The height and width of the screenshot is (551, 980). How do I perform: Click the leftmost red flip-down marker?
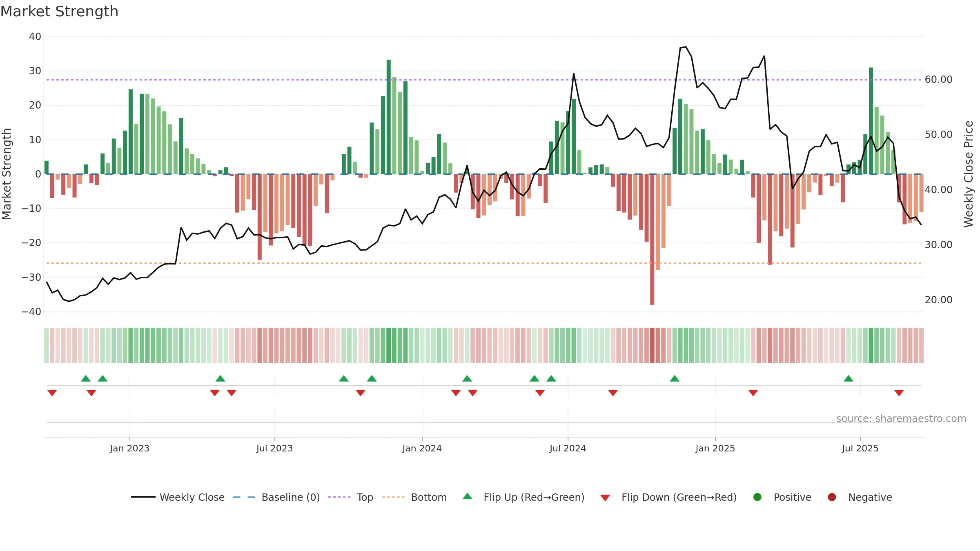pyautogui.click(x=52, y=393)
